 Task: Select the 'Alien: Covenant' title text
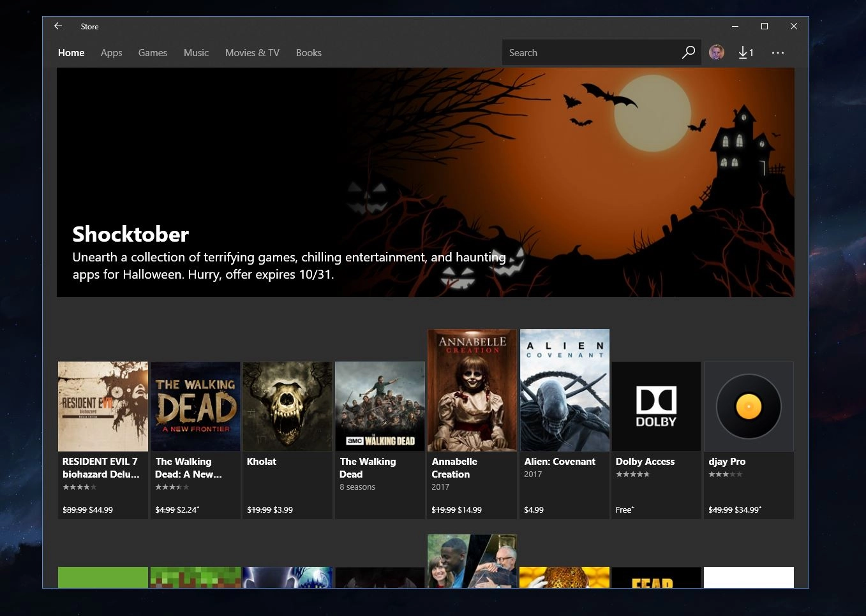560,461
